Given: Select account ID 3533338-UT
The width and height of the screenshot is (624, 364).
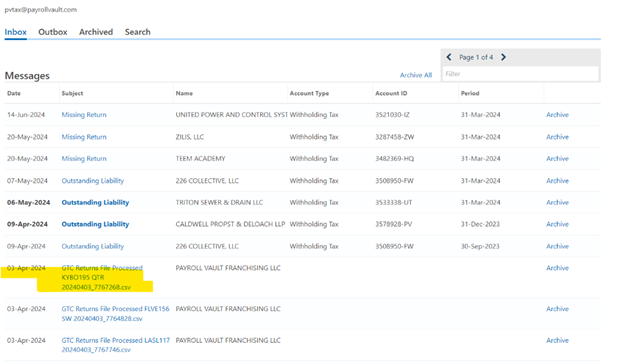Looking at the screenshot, I should [x=394, y=202].
